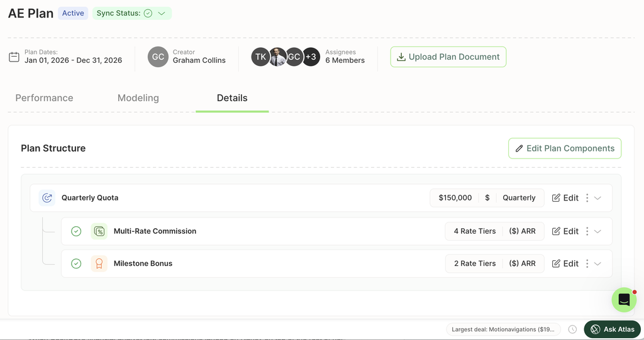
Task: Expand the Milestone Bonus row chevron
Action: (597, 263)
